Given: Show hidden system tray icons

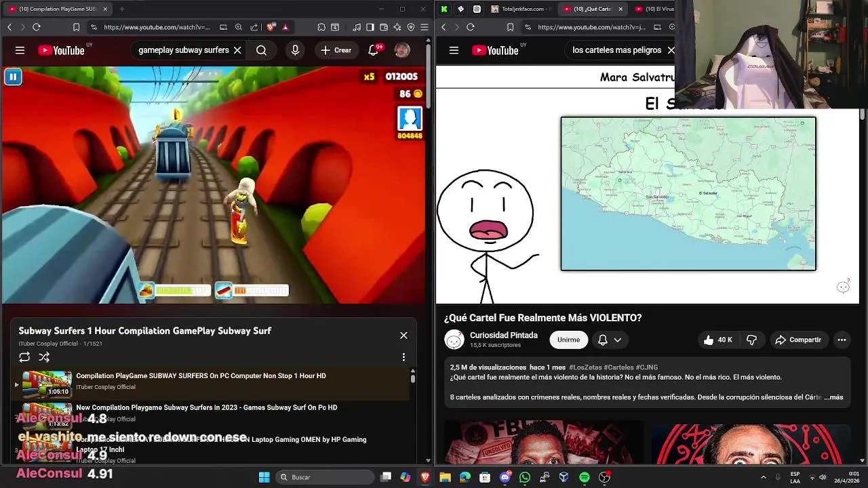Looking at the screenshot, I should [x=763, y=477].
